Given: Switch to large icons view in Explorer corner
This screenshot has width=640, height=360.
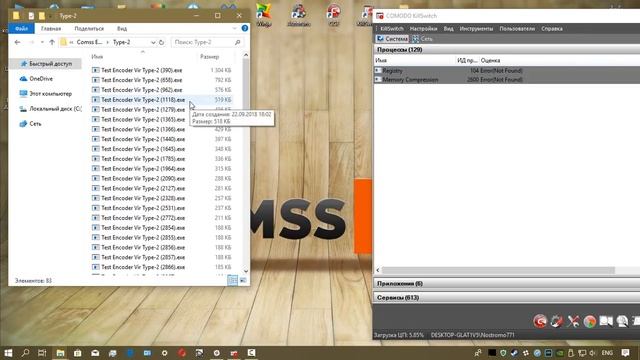Looking at the screenshot, I should point(243,280).
